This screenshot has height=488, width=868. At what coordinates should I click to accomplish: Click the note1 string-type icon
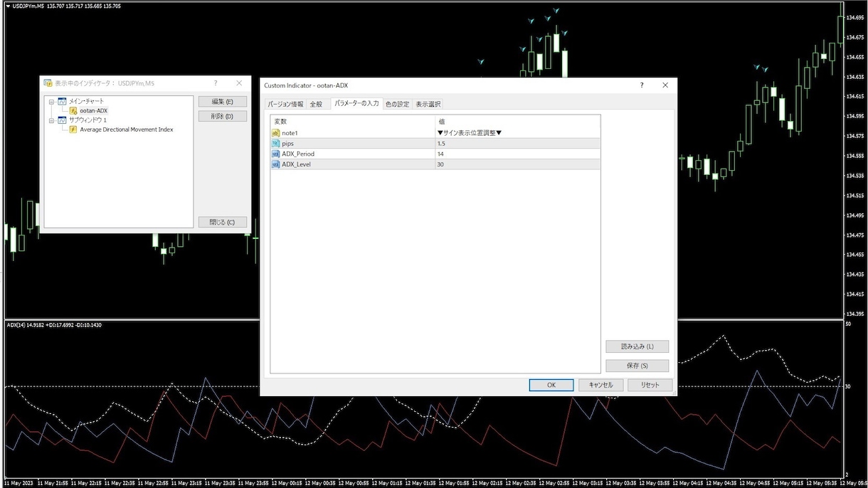click(276, 133)
